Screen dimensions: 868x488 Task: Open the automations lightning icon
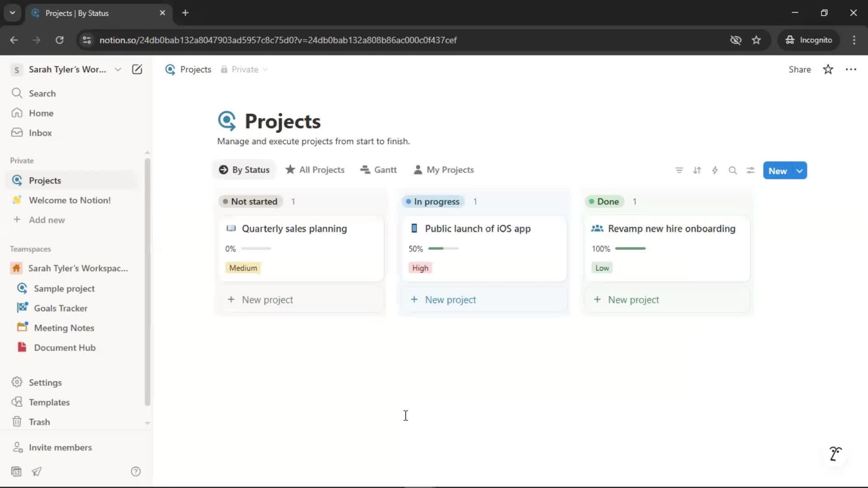coord(715,170)
